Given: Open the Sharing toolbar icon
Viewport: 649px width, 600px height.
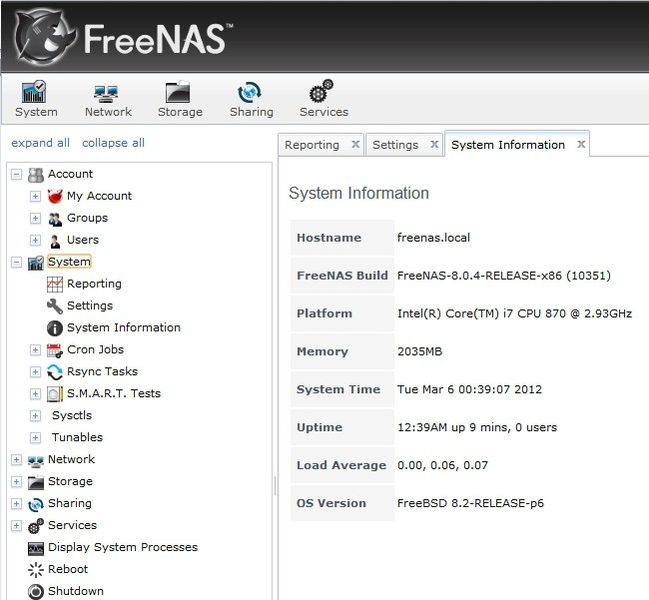Looking at the screenshot, I should pyautogui.click(x=250, y=92).
